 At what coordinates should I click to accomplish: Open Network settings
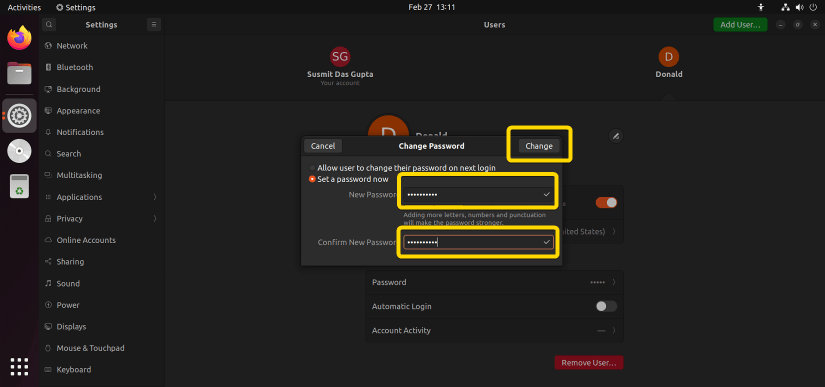(x=102, y=46)
